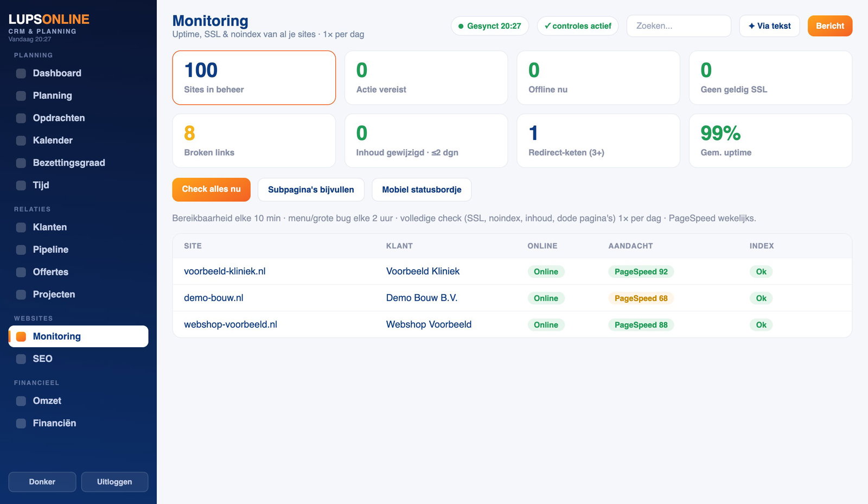Click Ok index badge for webshop-voorbeeld.nl

(x=761, y=325)
